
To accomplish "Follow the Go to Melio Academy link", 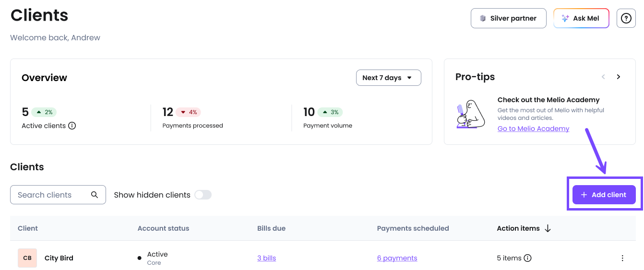I will click(533, 129).
